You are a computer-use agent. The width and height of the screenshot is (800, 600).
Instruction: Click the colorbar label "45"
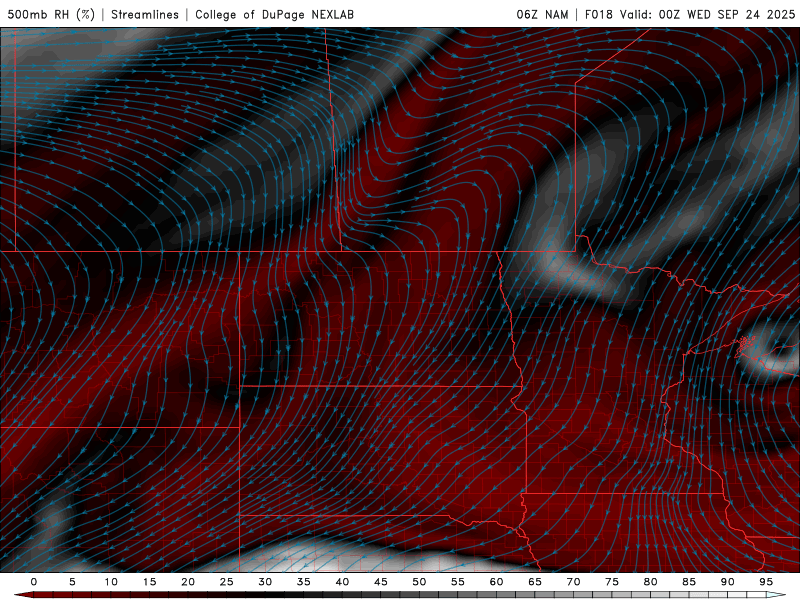381,582
